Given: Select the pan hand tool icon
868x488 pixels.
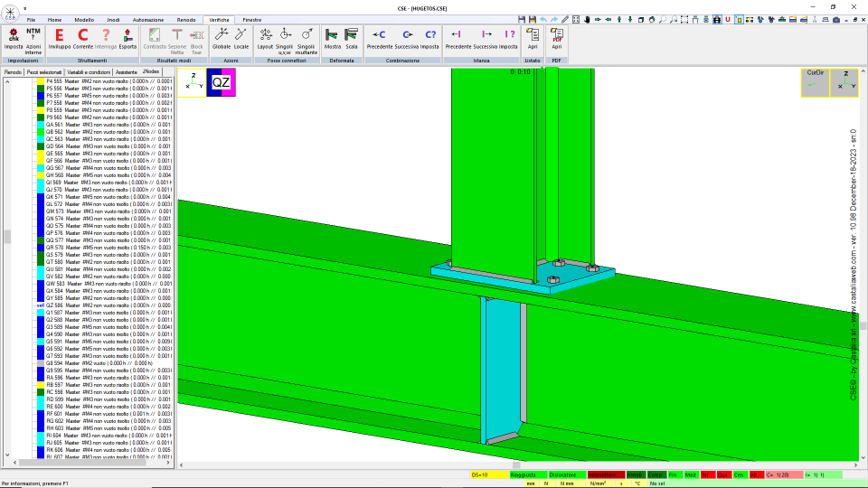Looking at the screenshot, I should [587, 19].
